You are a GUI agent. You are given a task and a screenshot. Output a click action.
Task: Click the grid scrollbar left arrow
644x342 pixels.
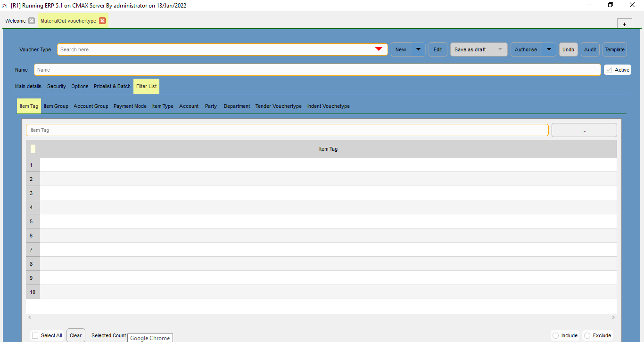pyautogui.click(x=30, y=318)
